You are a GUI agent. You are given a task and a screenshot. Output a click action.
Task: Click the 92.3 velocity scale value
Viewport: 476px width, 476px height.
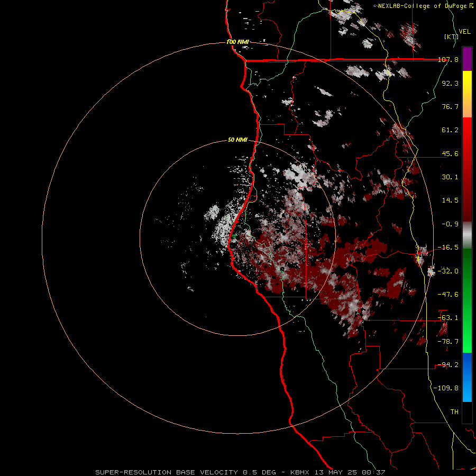pos(450,83)
